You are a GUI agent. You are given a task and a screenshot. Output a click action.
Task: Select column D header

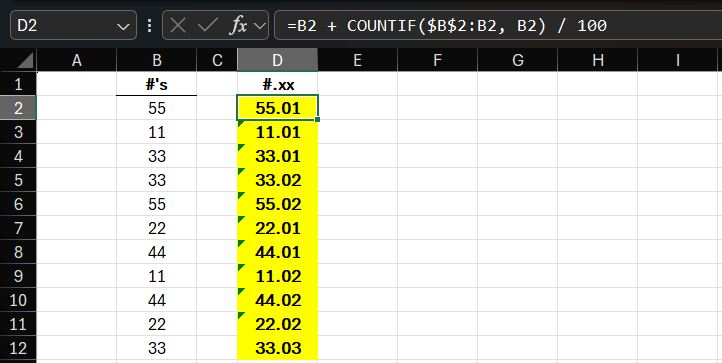277,60
